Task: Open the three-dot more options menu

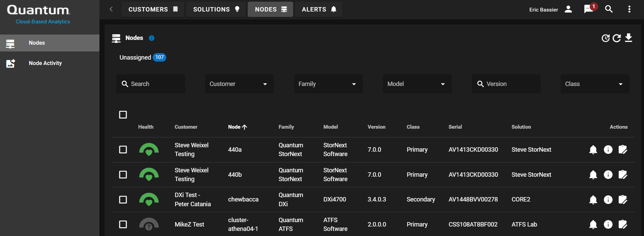Action: (629, 9)
